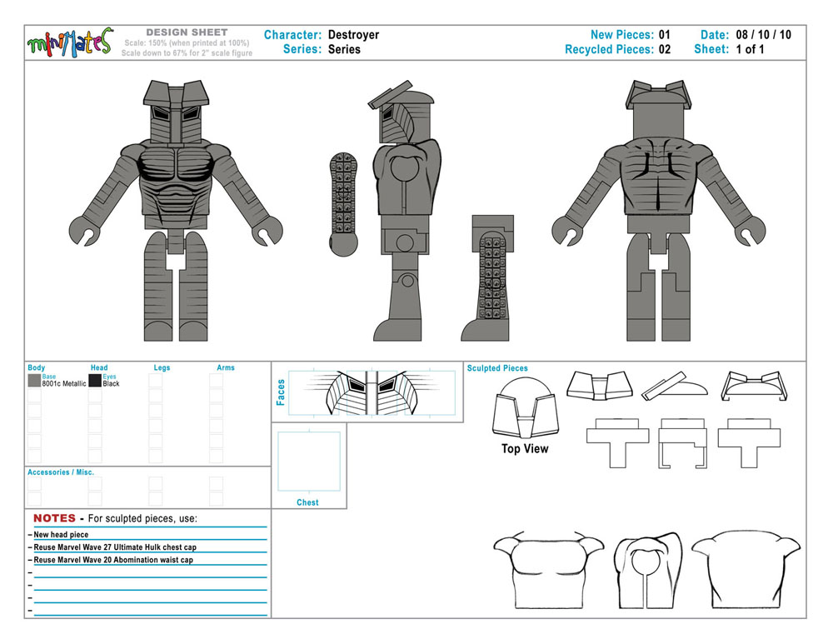This screenshot has width=833, height=644.
Task: Click the studded arm detail drawing
Action: 344,204
